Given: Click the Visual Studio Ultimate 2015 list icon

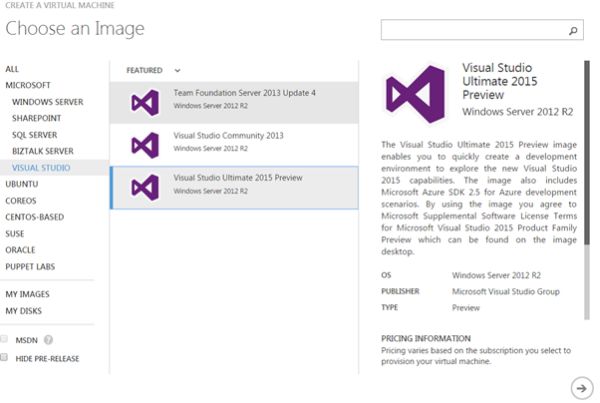Looking at the screenshot, I should [x=145, y=186].
